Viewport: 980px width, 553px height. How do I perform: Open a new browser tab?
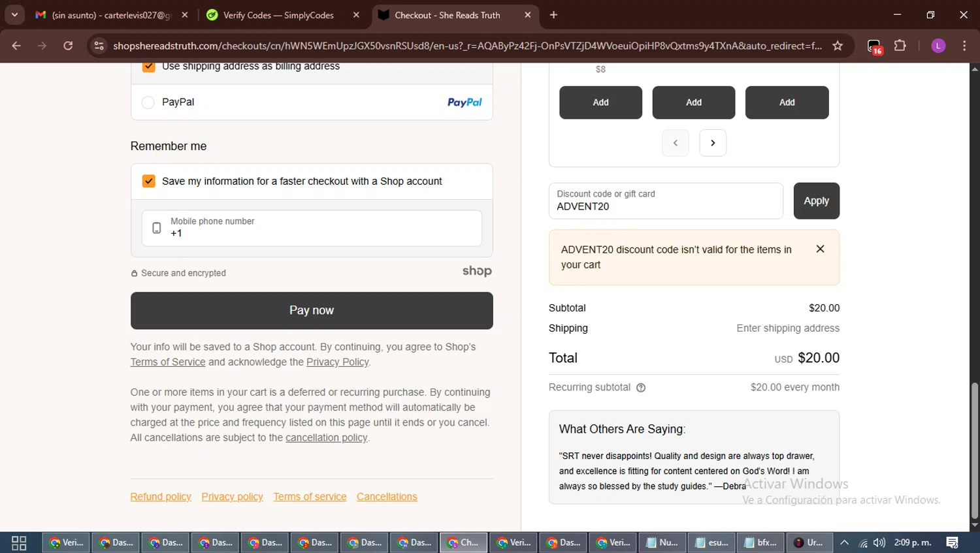coord(553,15)
